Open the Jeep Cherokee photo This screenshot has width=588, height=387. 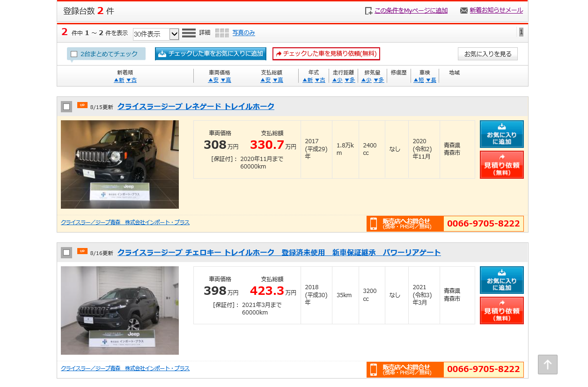(120, 310)
